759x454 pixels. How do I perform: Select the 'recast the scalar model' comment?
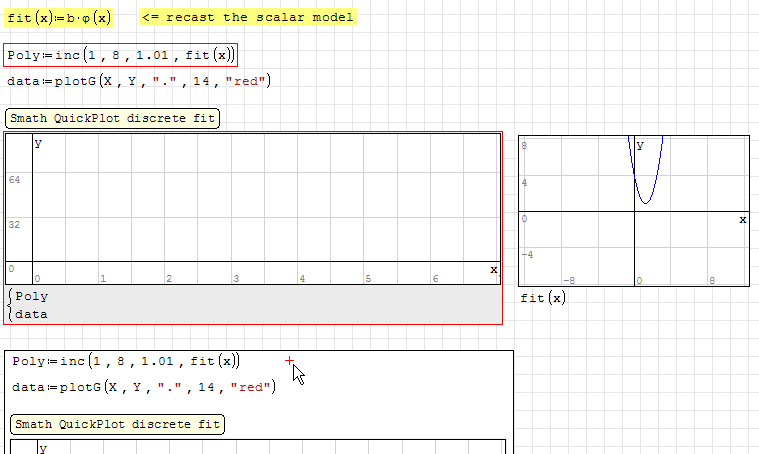click(247, 18)
